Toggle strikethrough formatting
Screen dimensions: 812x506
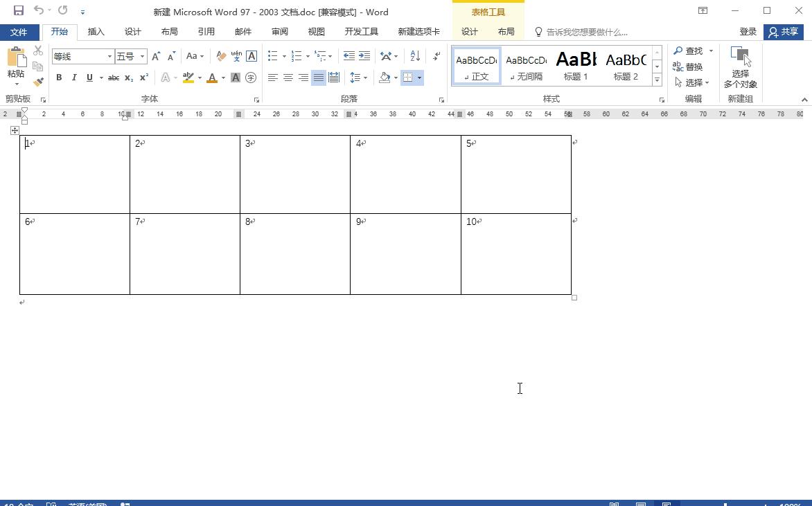point(114,78)
